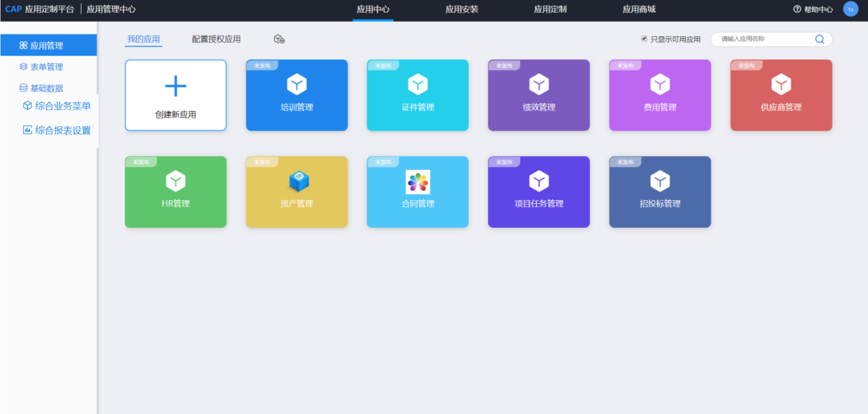Click 未发布 badge on 供应商管理 card
The image size is (868, 414).
pos(746,66)
